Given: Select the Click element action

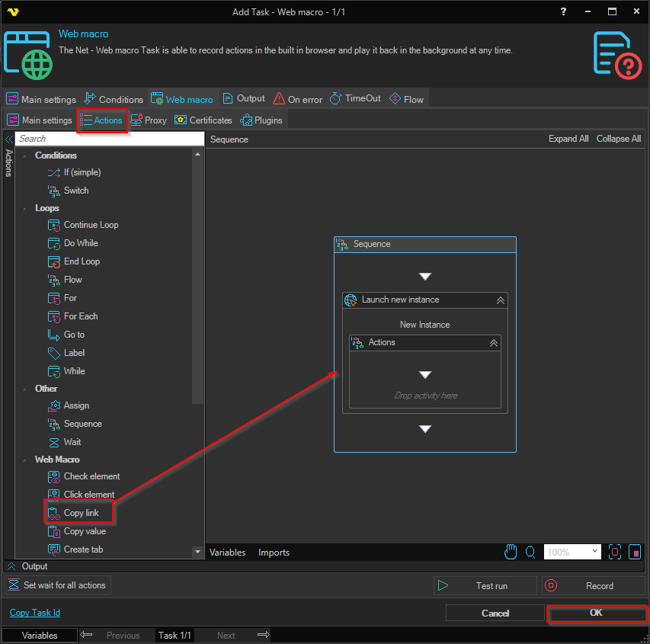Looking at the screenshot, I should tap(88, 495).
